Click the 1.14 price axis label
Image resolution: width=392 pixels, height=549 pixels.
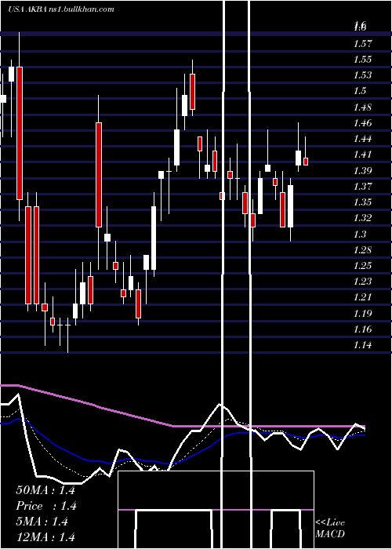click(x=362, y=346)
